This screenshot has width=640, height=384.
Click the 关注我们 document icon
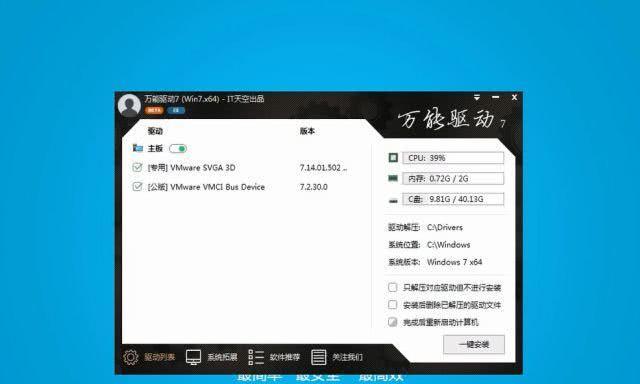(x=318, y=357)
